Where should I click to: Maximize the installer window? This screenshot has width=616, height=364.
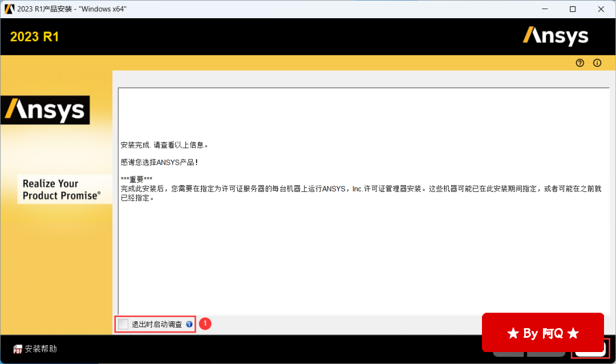point(573,9)
